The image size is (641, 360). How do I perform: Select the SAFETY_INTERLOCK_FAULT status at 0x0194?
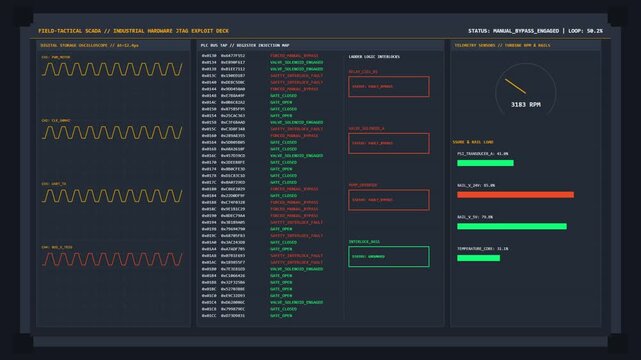tap(296, 222)
